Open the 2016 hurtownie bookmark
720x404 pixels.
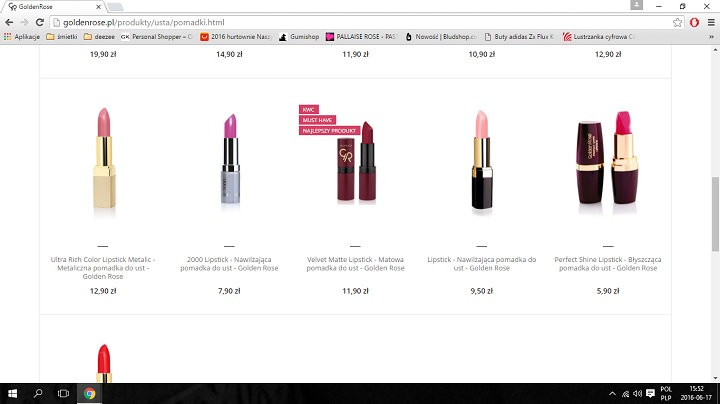click(236, 37)
